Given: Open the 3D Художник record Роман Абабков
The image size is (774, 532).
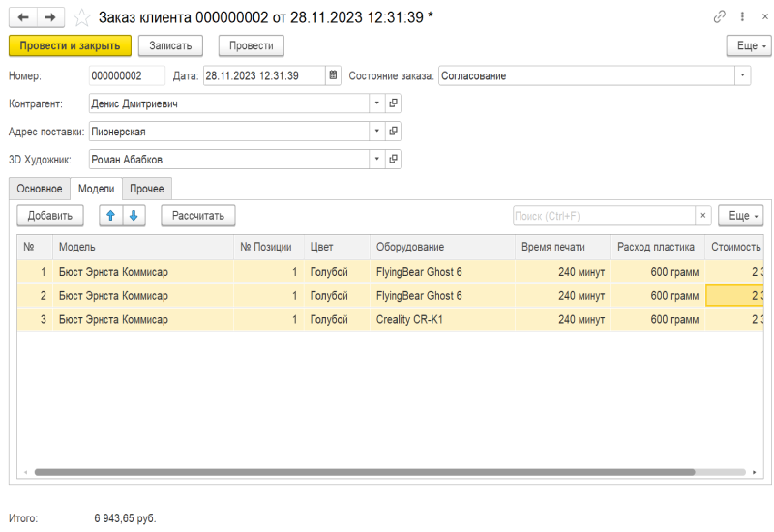Looking at the screenshot, I should 393,159.
